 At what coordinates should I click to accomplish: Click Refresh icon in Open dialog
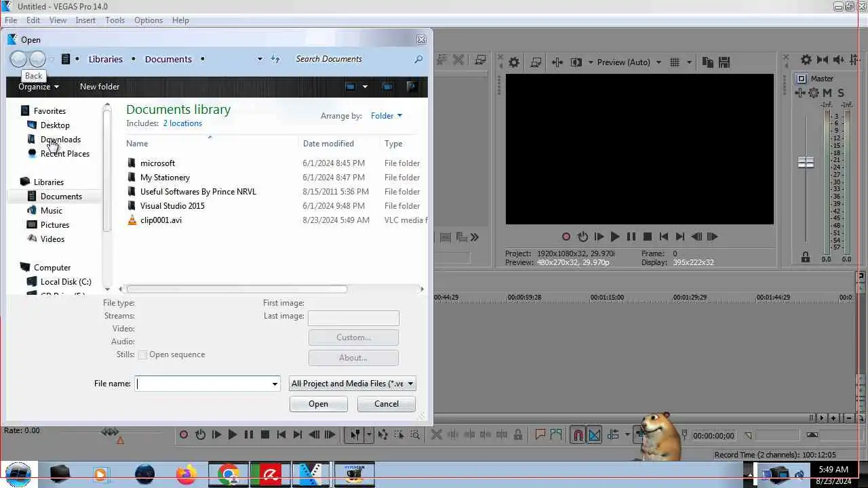(x=275, y=59)
